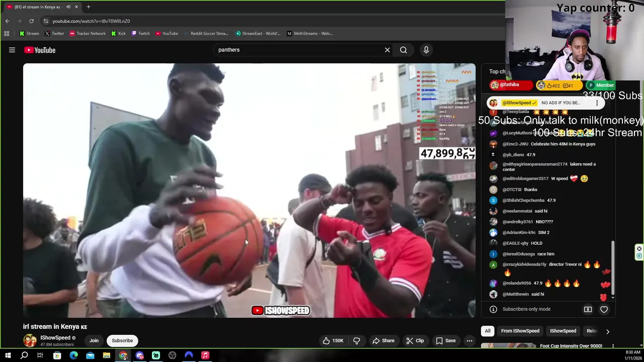Create a Clip of the video

point(415,340)
